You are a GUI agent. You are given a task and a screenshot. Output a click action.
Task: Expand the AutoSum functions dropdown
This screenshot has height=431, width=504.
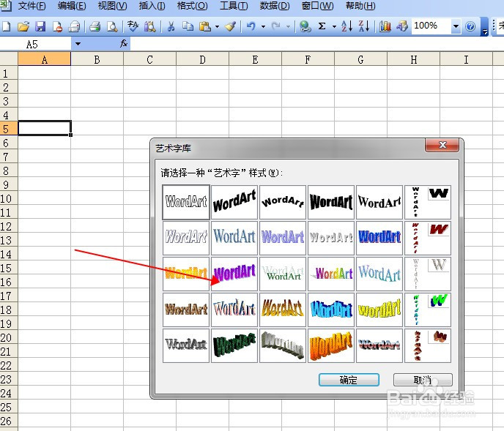tap(334, 26)
